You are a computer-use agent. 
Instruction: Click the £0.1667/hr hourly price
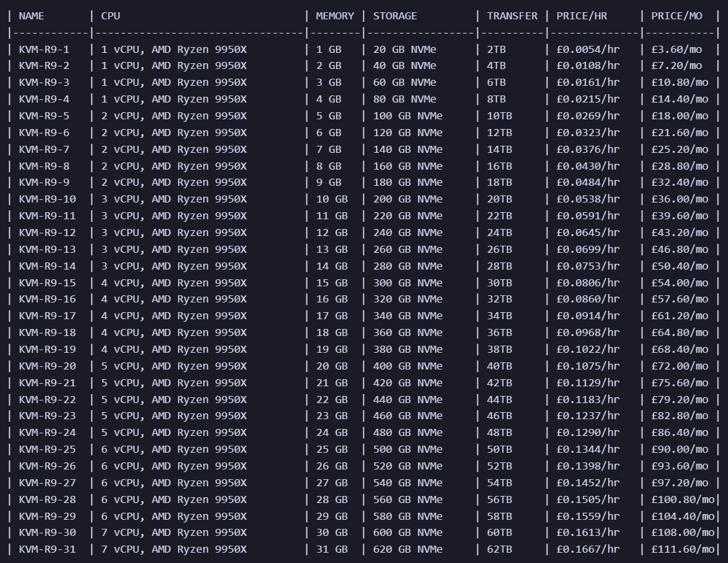(x=588, y=549)
